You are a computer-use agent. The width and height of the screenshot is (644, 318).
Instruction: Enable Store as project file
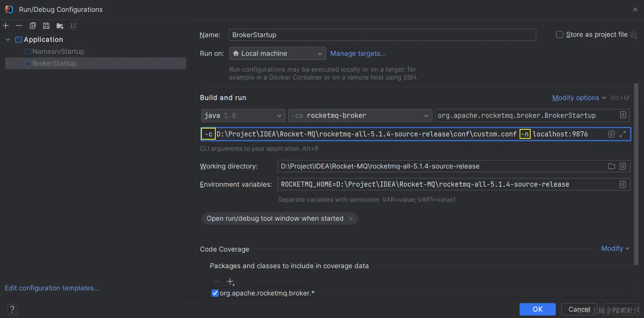(x=559, y=35)
